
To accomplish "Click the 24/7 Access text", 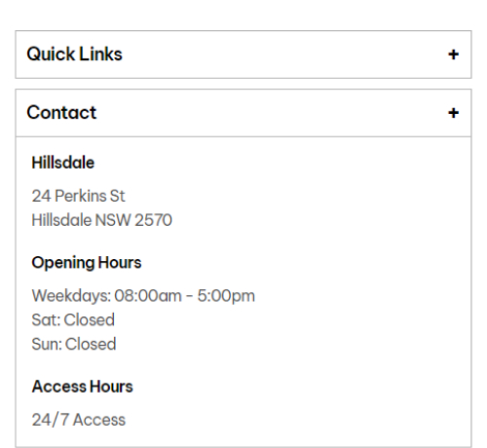I will pos(78,420).
